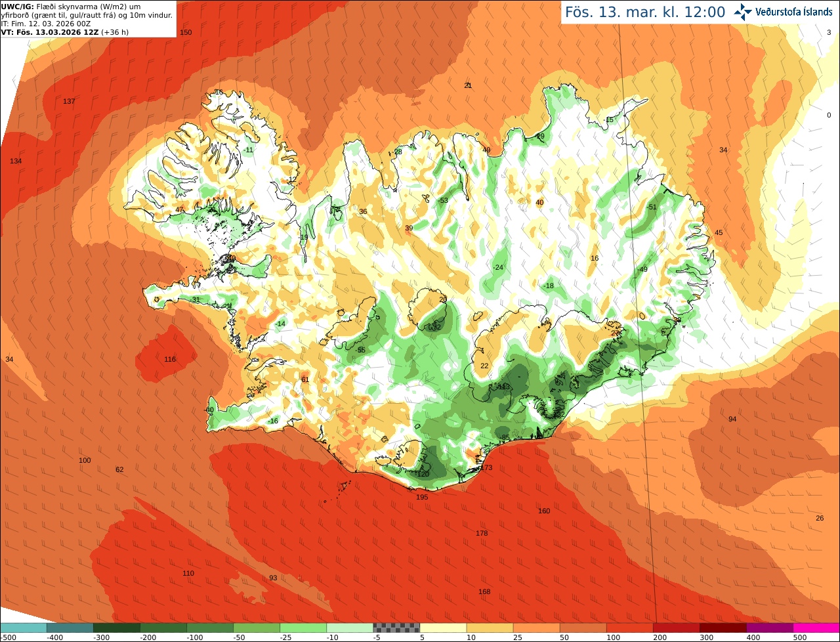
Task: Click the map value 22 on the glacier
Action: click(484, 366)
